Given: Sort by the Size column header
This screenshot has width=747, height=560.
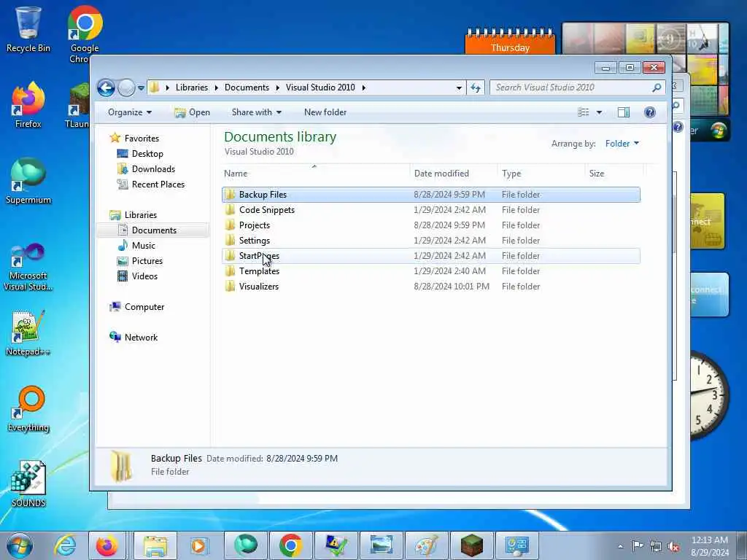Looking at the screenshot, I should pyautogui.click(x=614, y=174).
